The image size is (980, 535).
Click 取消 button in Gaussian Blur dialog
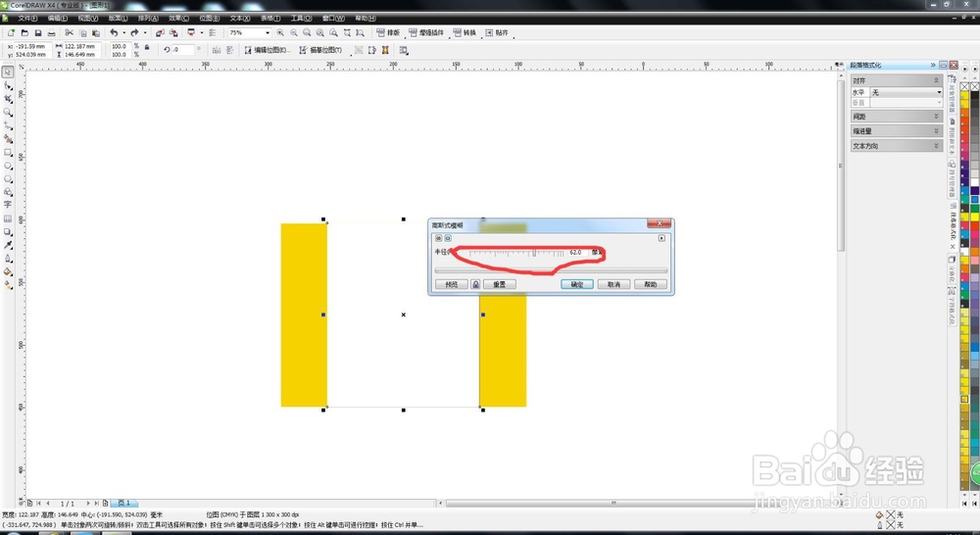click(613, 284)
